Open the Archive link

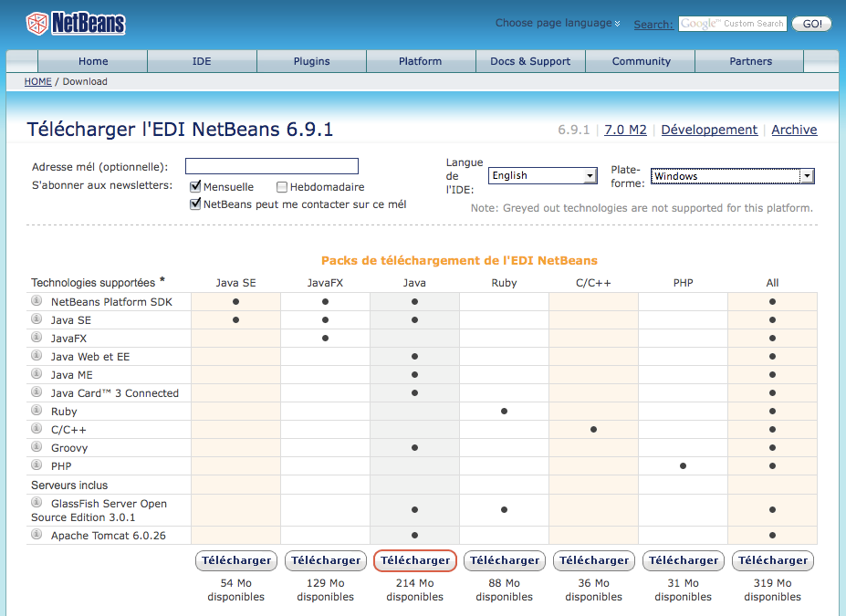coord(794,130)
